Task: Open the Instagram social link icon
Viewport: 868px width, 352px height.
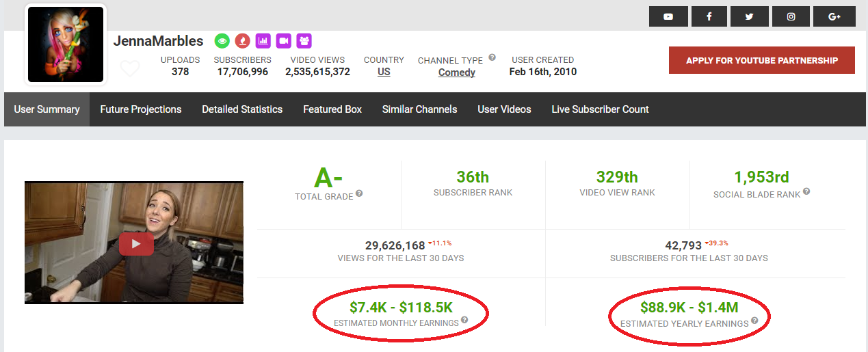Action: coord(791,16)
